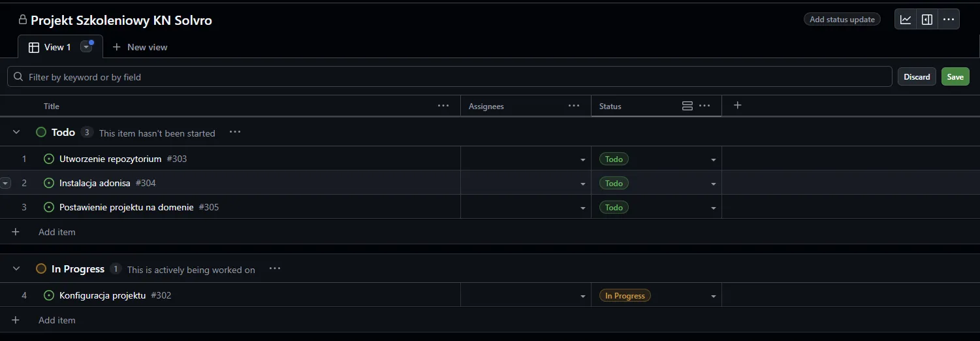Viewport: 980px width, 341px height.
Task: Select the View 1 tab
Action: click(50, 47)
